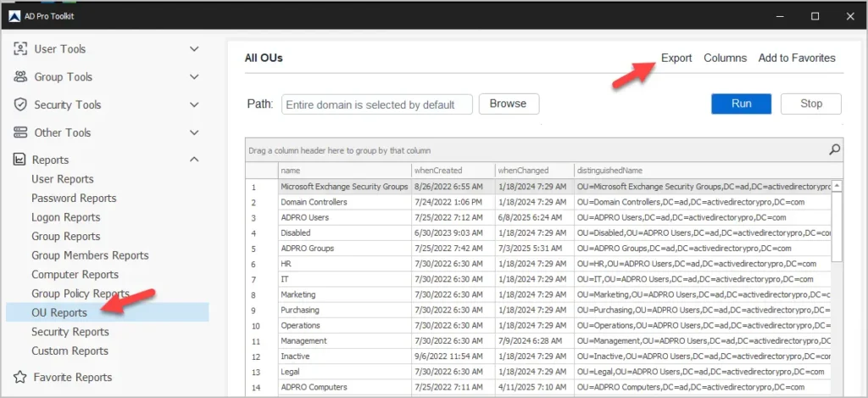Select the Inactive name cell
This screenshot has height=398, width=868.
point(345,356)
